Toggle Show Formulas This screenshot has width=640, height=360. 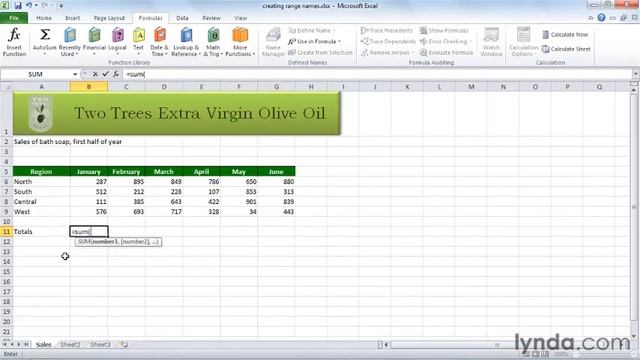[444, 31]
